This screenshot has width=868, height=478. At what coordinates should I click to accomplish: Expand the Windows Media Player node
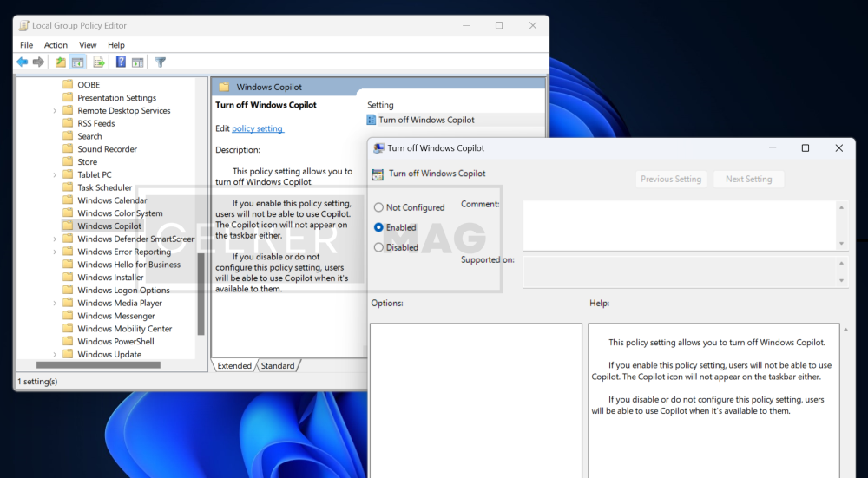click(x=55, y=303)
